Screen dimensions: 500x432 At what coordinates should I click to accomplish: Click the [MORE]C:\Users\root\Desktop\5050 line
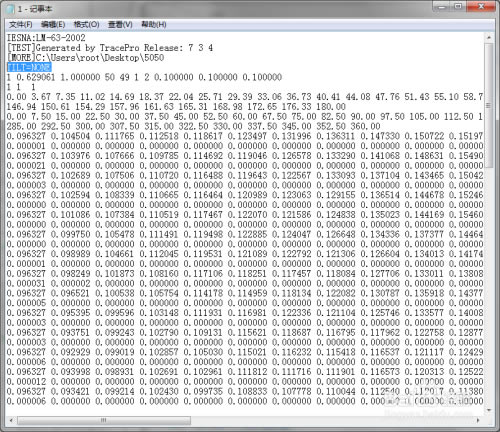(x=85, y=58)
